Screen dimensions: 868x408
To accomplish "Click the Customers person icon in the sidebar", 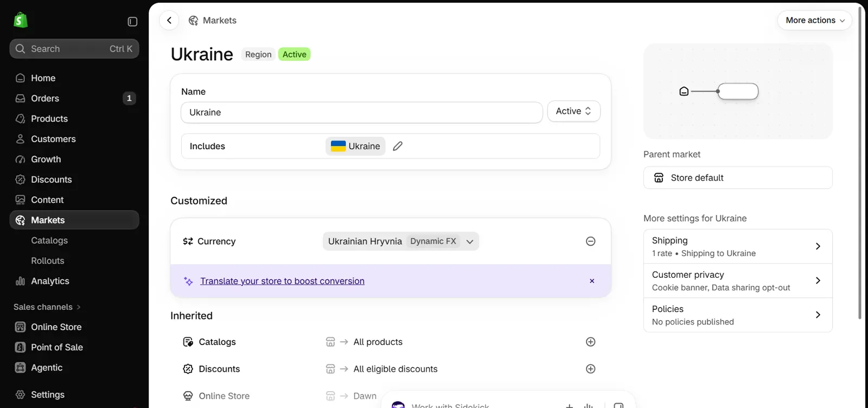I will [x=20, y=139].
